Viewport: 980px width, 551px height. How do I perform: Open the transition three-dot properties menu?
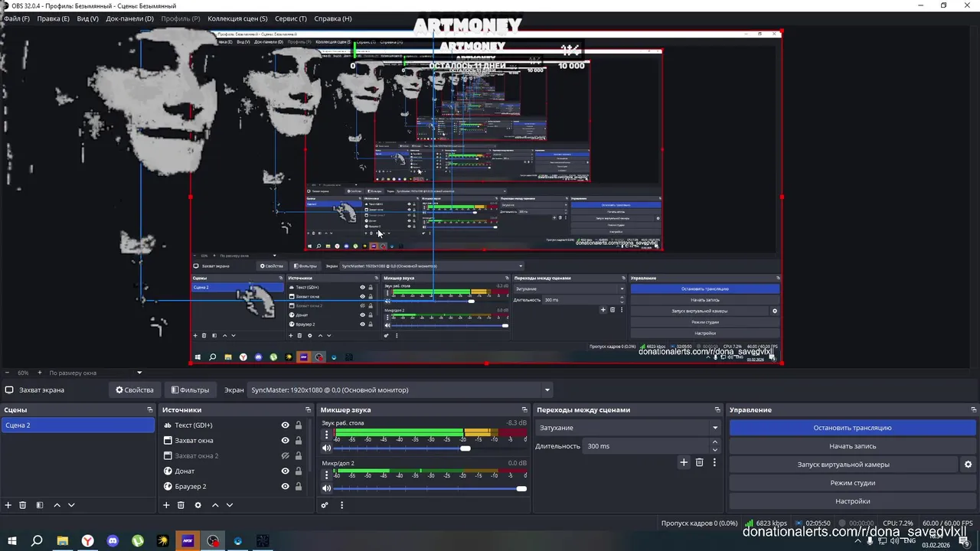pos(714,462)
